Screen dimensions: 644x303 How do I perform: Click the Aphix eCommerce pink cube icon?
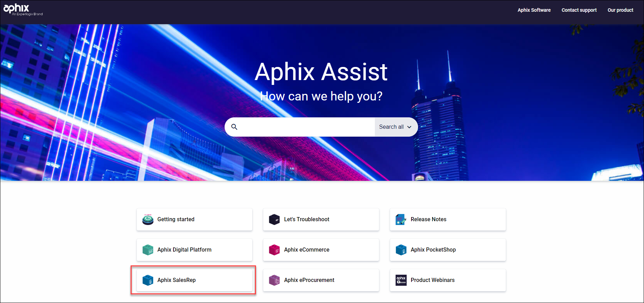274,250
